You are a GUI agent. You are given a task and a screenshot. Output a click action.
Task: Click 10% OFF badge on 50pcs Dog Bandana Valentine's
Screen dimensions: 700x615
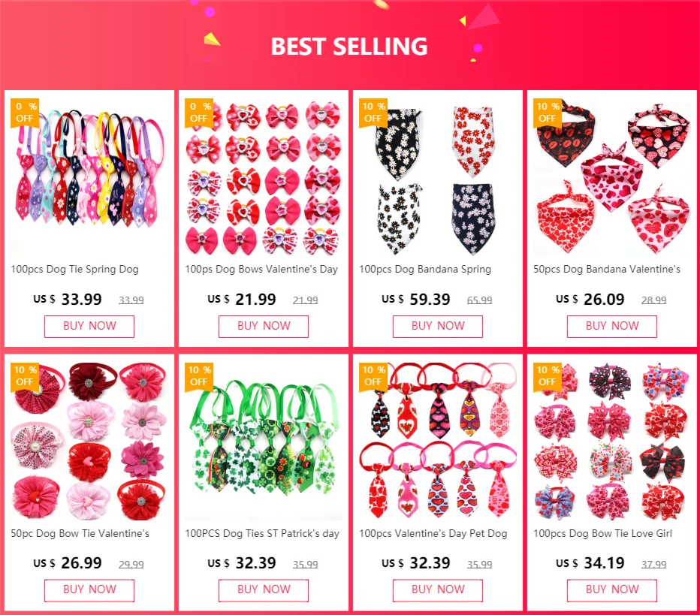point(547,113)
